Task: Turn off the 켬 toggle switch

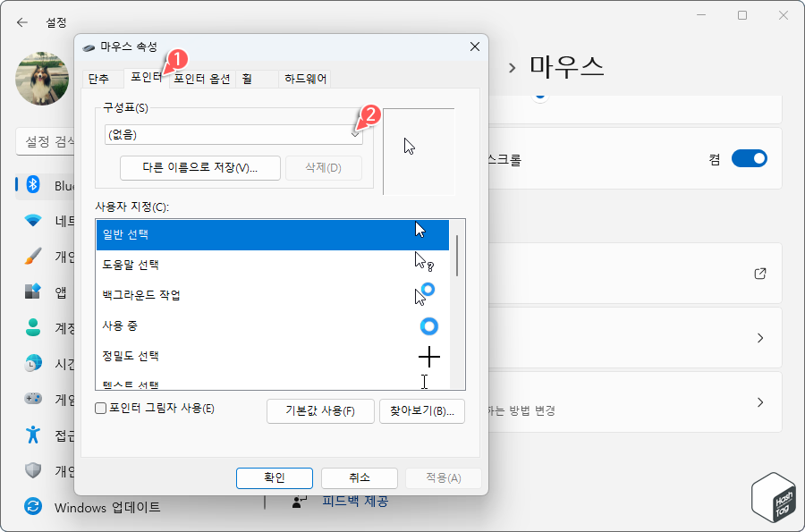Action: click(x=750, y=157)
